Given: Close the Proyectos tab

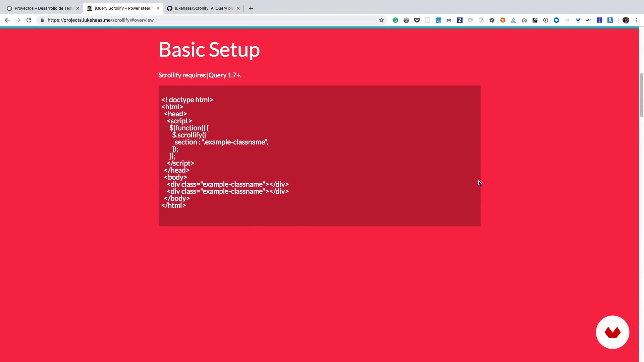Looking at the screenshot, I should (x=78, y=8).
